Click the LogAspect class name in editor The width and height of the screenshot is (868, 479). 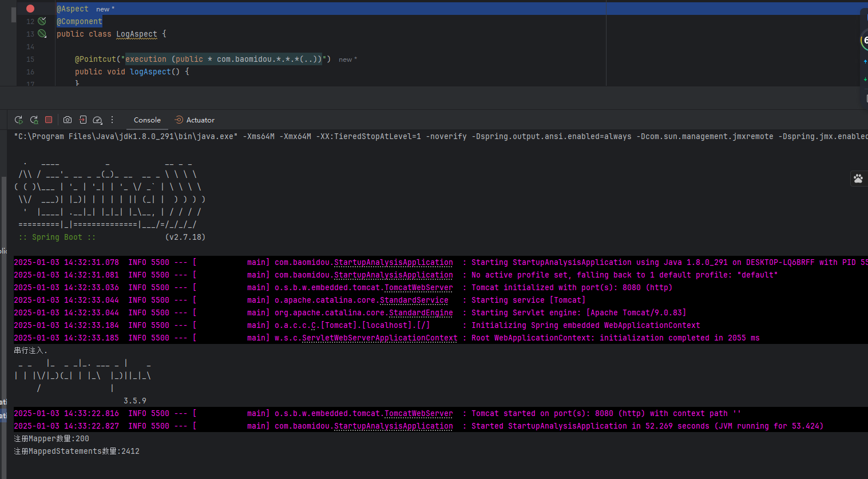click(x=136, y=34)
